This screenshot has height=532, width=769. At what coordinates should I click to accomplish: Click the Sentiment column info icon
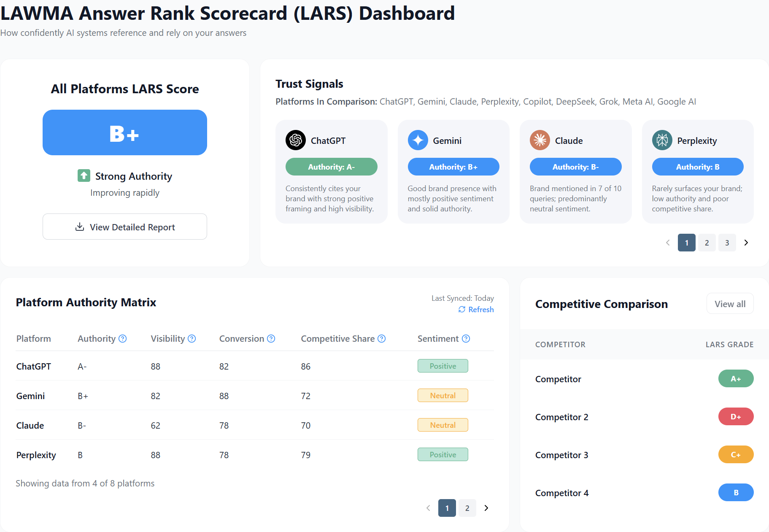(466, 339)
